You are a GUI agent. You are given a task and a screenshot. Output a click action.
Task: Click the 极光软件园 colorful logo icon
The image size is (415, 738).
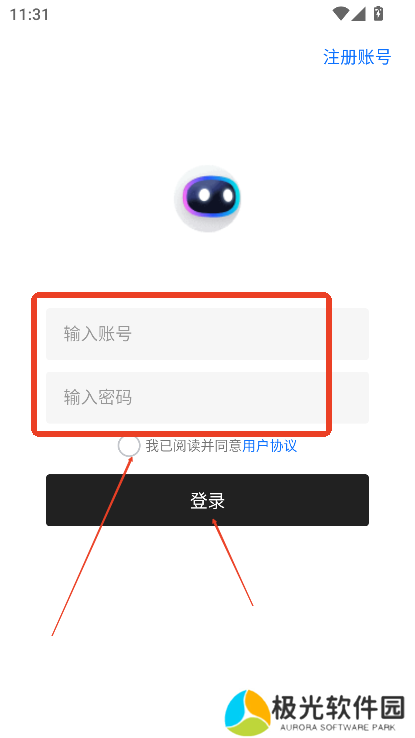click(x=247, y=713)
